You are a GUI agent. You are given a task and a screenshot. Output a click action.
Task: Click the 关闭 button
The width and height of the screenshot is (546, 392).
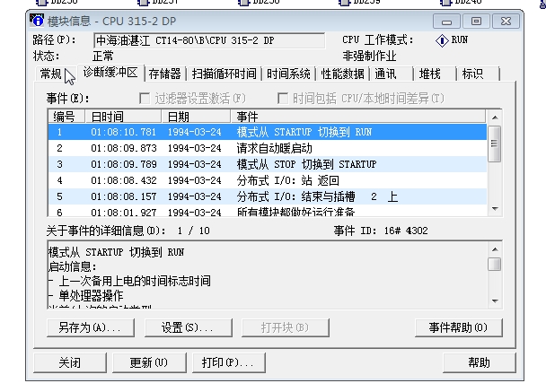(x=70, y=362)
